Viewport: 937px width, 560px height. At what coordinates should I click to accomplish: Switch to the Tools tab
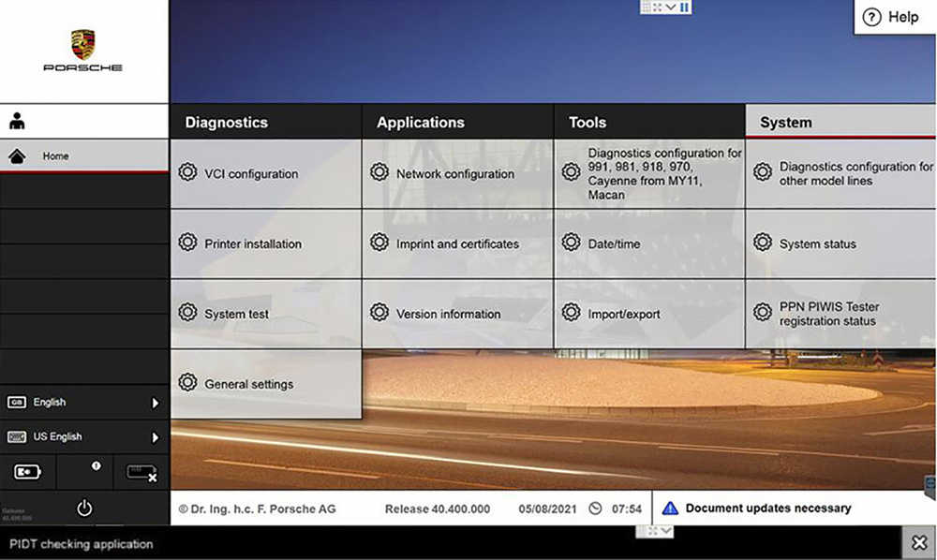click(x=649, y=122)
